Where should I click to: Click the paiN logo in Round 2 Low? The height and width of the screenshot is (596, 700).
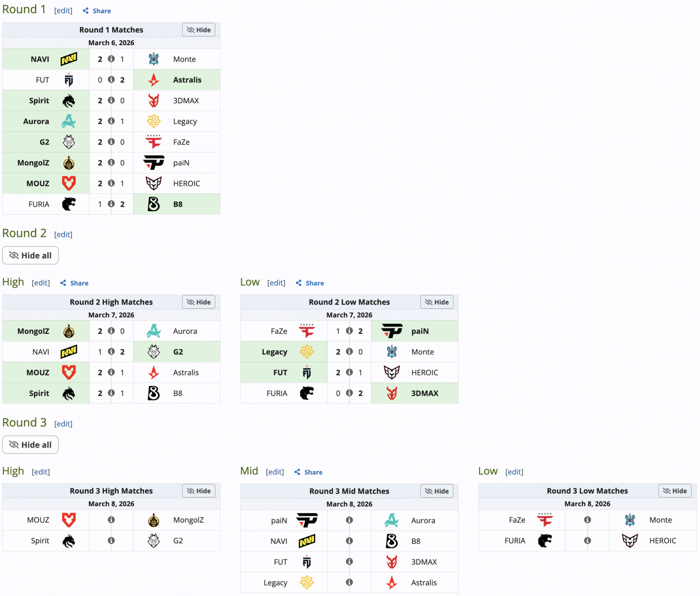click(392, 331)
